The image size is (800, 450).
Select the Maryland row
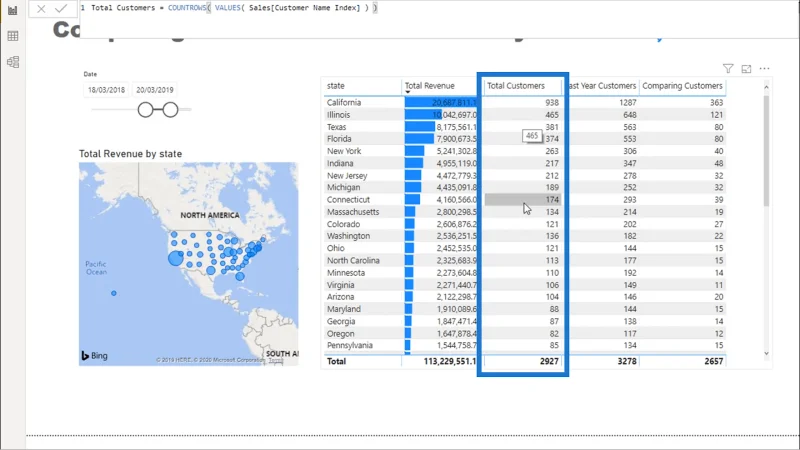tap(525, 309)
